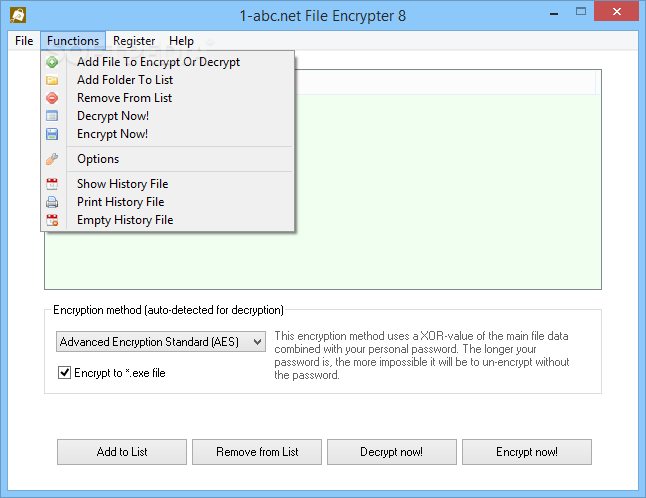Select Add Folder To List menu entry
Screen dimensions: 646x498
tap(168, 80)
